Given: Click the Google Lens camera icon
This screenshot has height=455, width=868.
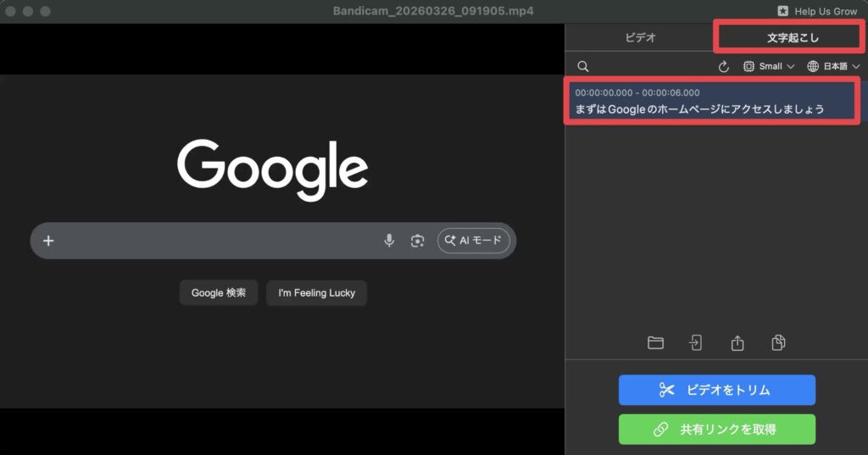Looking at the screenshot, I should [x=417, y=241].
